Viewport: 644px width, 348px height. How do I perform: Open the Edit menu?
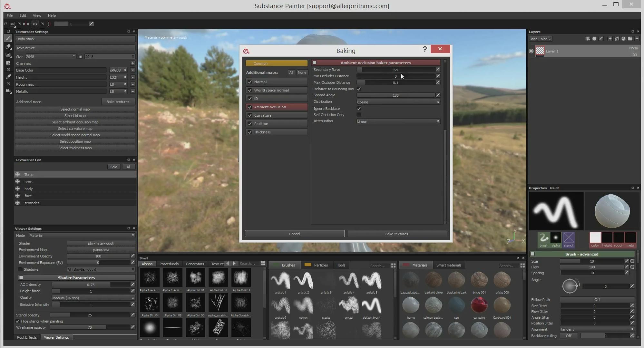[x=23, y=15]
